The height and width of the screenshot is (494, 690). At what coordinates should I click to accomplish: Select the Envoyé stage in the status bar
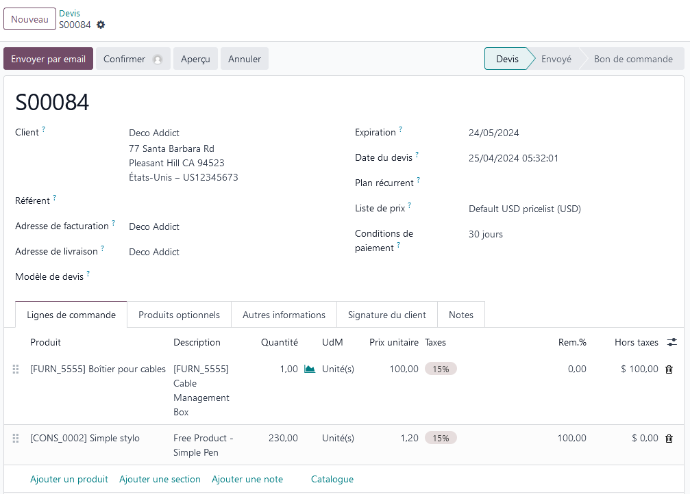tap(556, 59)
